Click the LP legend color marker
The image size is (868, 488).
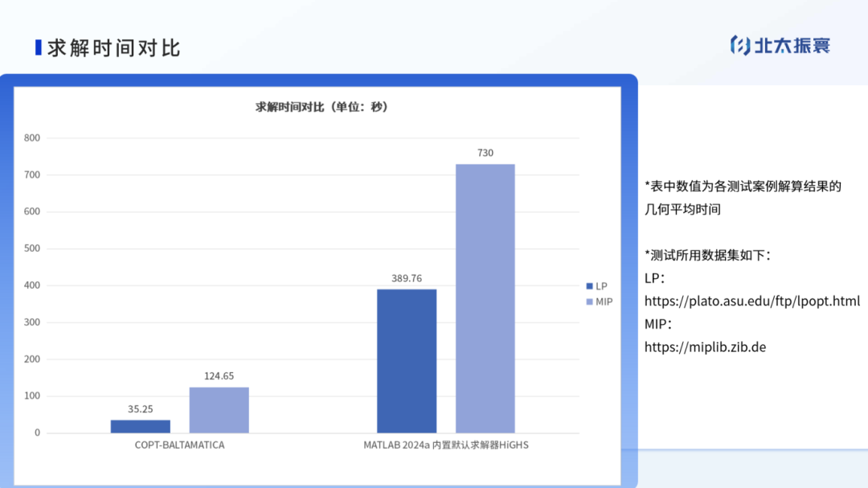tap(589, 285)
